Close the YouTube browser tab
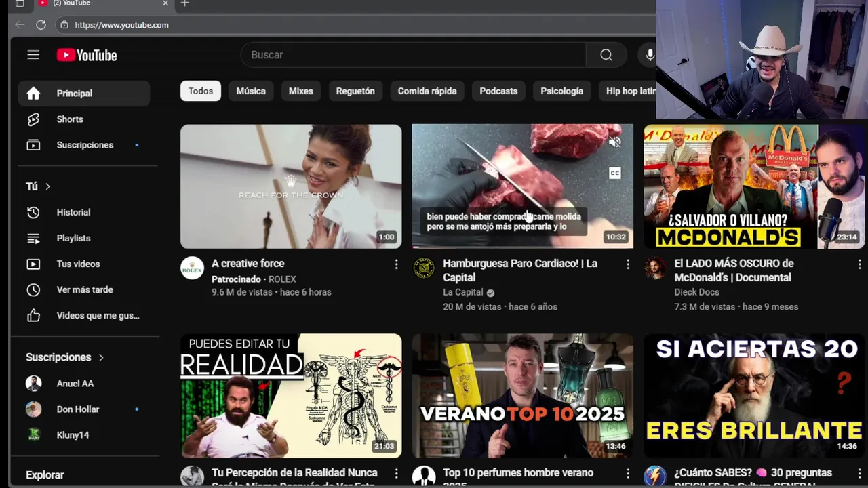The height and width of the screenshot is (488, 868). click(x=165, y=3)
